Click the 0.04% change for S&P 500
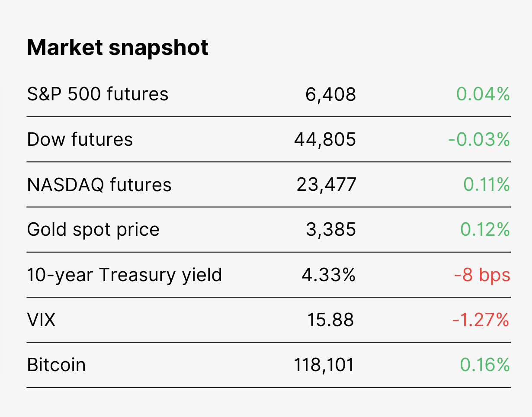Viewport: 532px width, 417px height. 483,94
